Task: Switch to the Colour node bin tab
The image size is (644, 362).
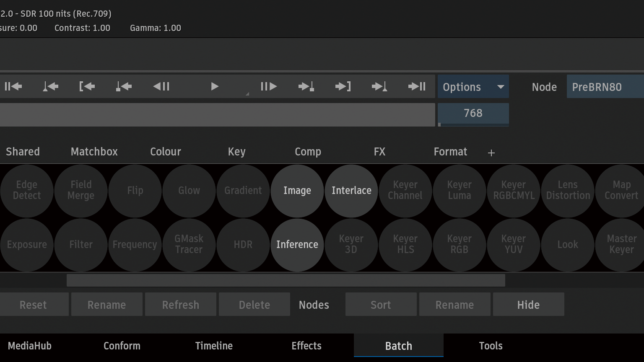Action: [166, 152]
